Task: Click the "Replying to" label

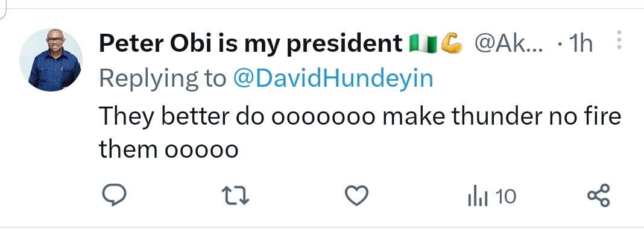Action: [163, 79]
